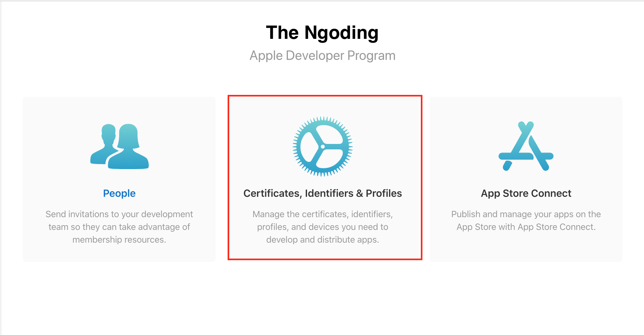Click 'develop and distribute apps.' text line
The height and width of the screenshot is (335, 644).
tap(323, 239)
